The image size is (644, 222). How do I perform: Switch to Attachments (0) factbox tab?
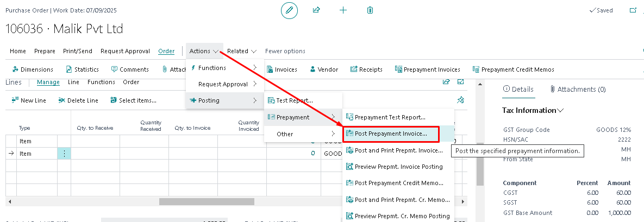tap(578, 89)
